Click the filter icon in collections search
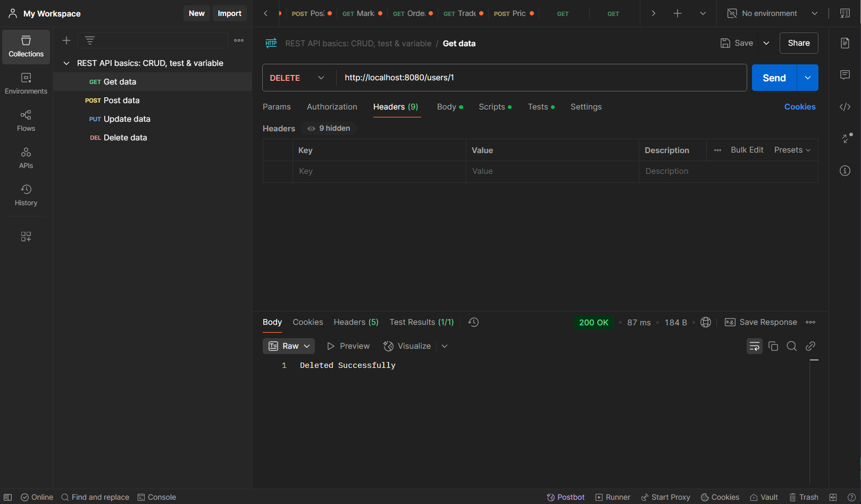This screenshot has width=861, height=504. pyautogui.click(x=90, y=40)
